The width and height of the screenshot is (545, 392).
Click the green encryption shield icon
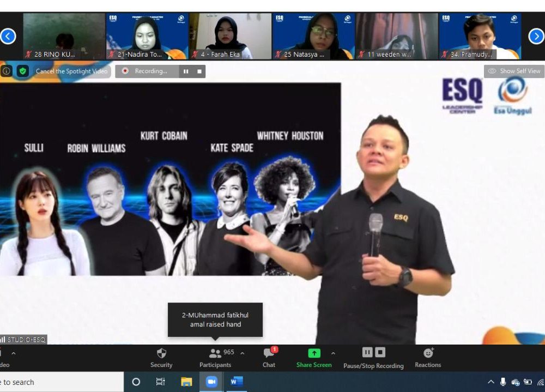coord(22,71)
